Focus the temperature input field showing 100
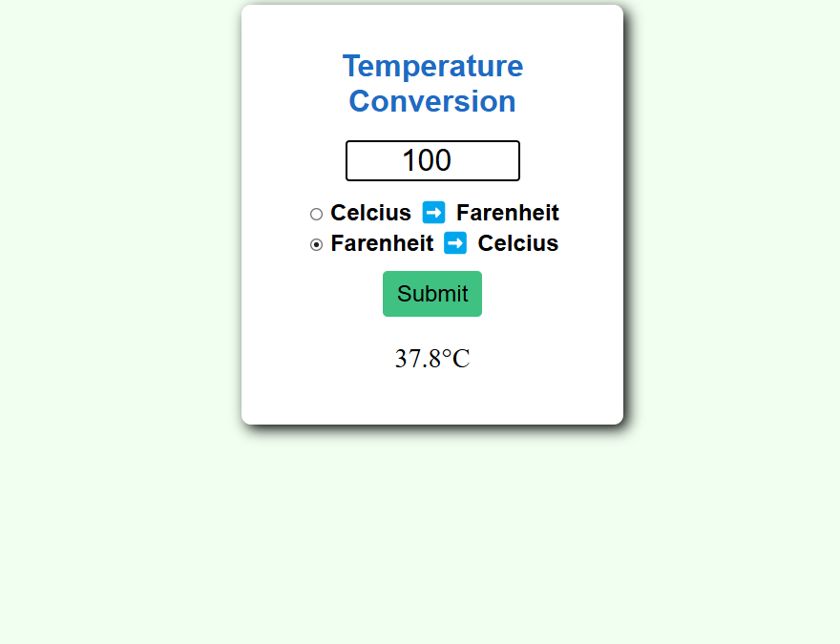 [432, 160]
